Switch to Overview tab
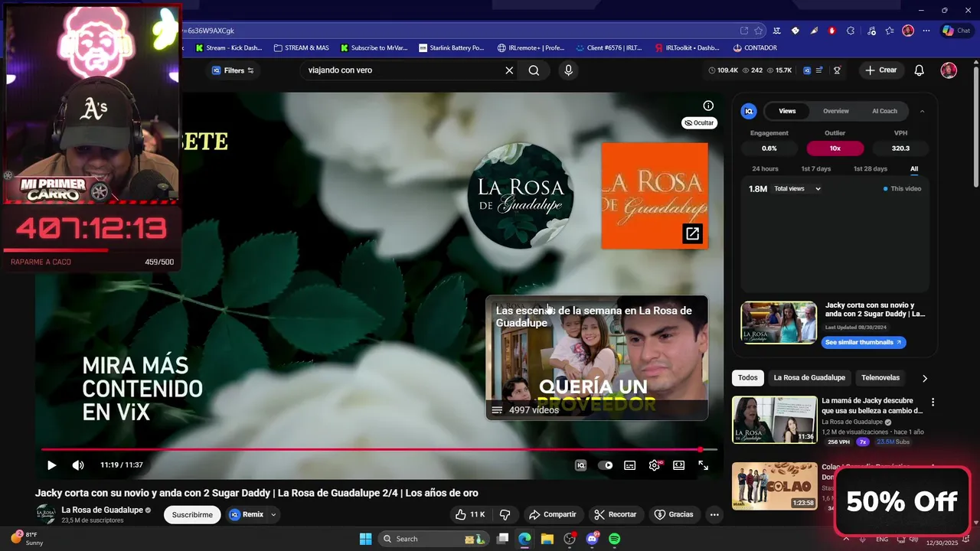The height and width of the screenshot is (551, 980). (836, 111)
